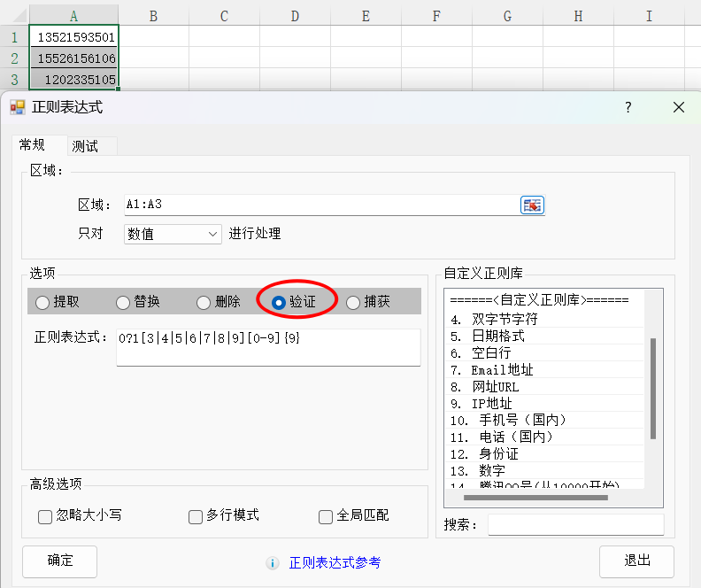701x588 pixels.
Task: Open the 正则表达式参考 link
Action: (335, 563)
